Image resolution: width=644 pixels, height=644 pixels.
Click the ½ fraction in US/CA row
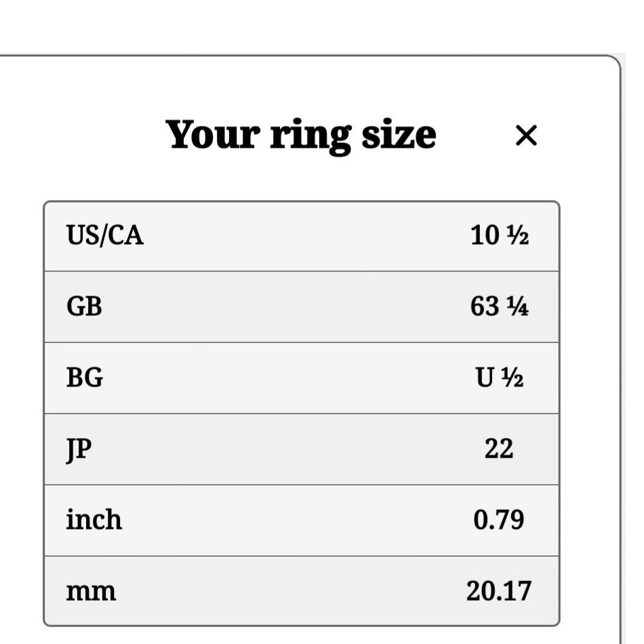(517, 235)
